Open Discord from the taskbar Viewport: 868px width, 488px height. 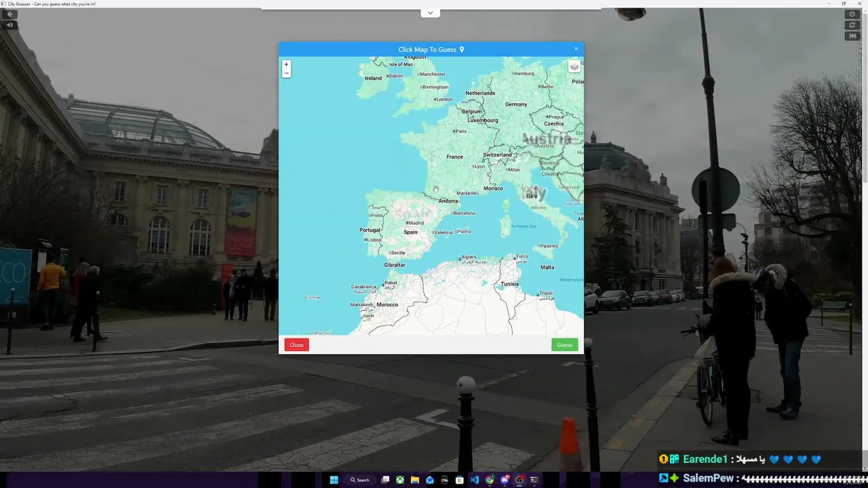(x=505, y=480)
